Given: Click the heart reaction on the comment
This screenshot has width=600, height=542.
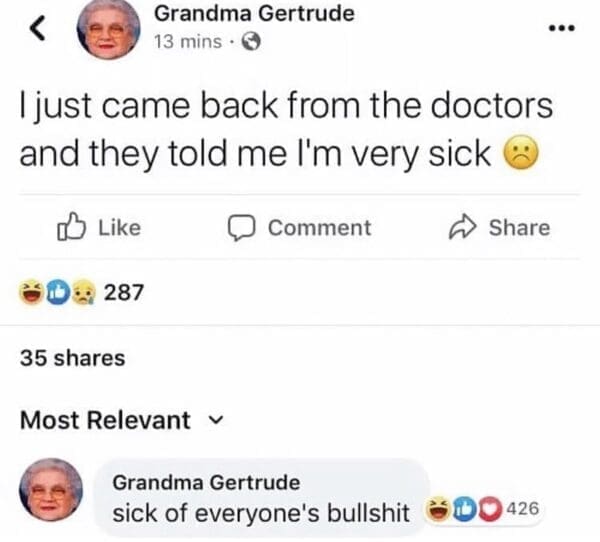Looking at the screenshot, I should [490, 509].
